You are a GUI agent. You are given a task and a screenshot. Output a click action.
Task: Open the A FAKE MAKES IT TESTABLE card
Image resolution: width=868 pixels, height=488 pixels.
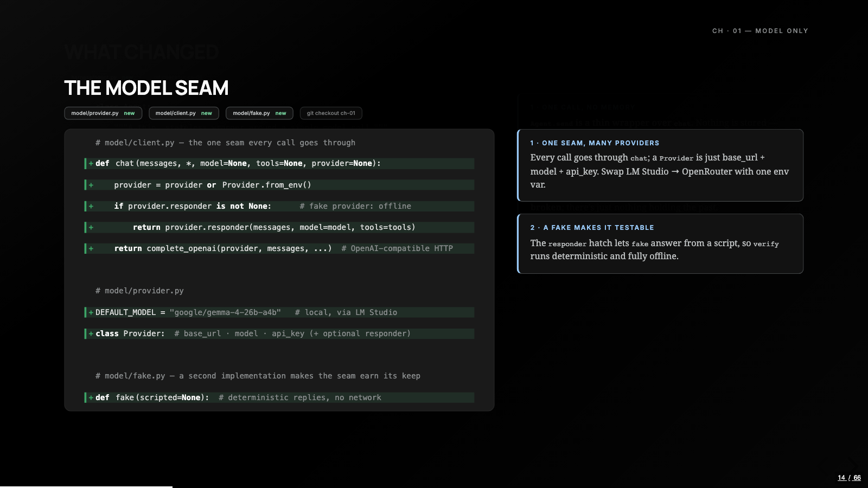660,243
